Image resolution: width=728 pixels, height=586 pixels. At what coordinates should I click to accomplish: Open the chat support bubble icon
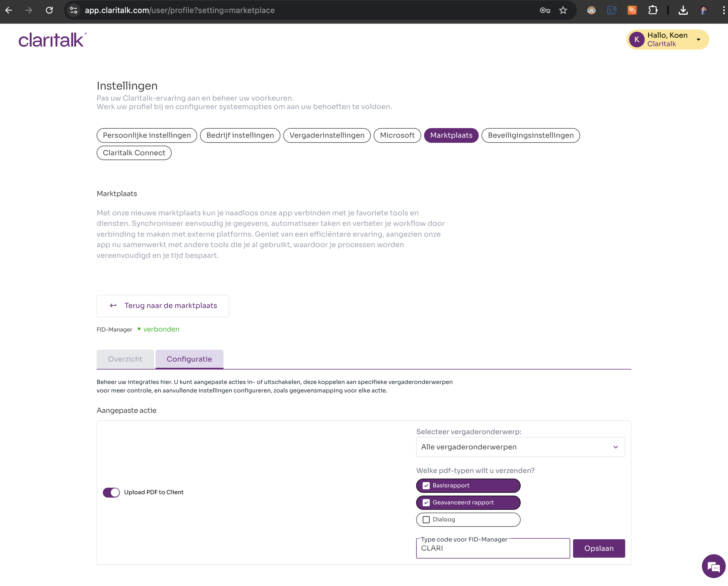pyautogui.click(x=713, y=566)
